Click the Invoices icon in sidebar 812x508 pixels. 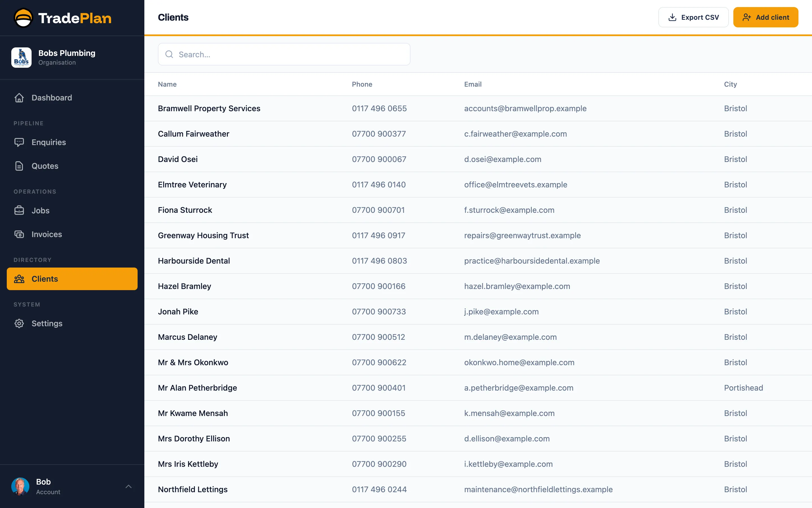coord(19,234)
